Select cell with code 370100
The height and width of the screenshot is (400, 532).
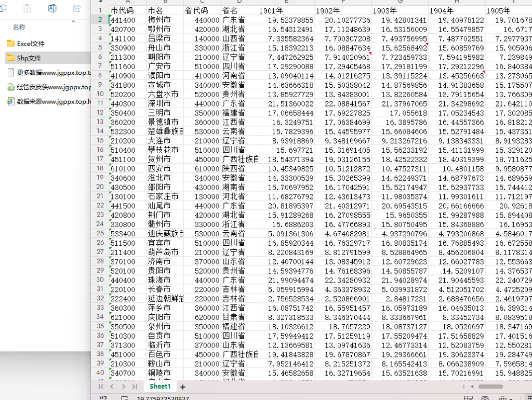pyautogui.click(x=128, y=262)
